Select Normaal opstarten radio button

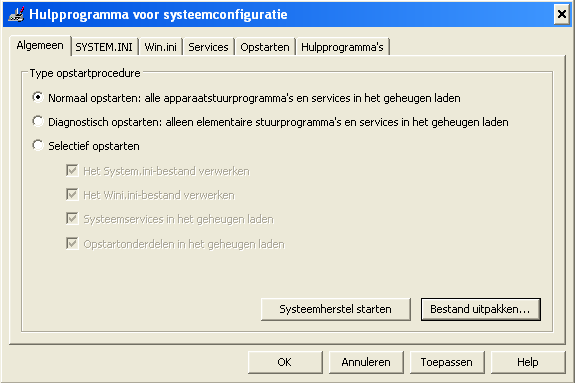click(x=38, y=98)
